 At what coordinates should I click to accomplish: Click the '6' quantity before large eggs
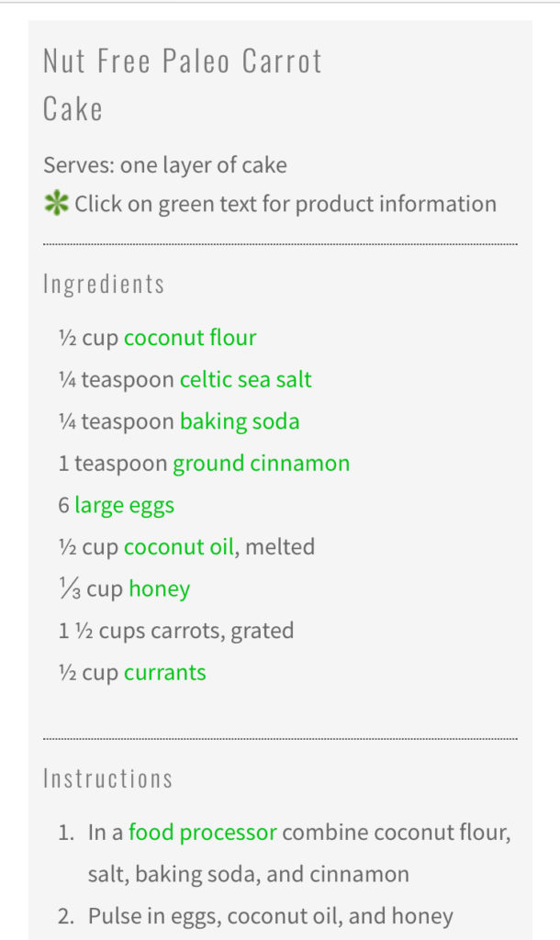tap(63, 505)
